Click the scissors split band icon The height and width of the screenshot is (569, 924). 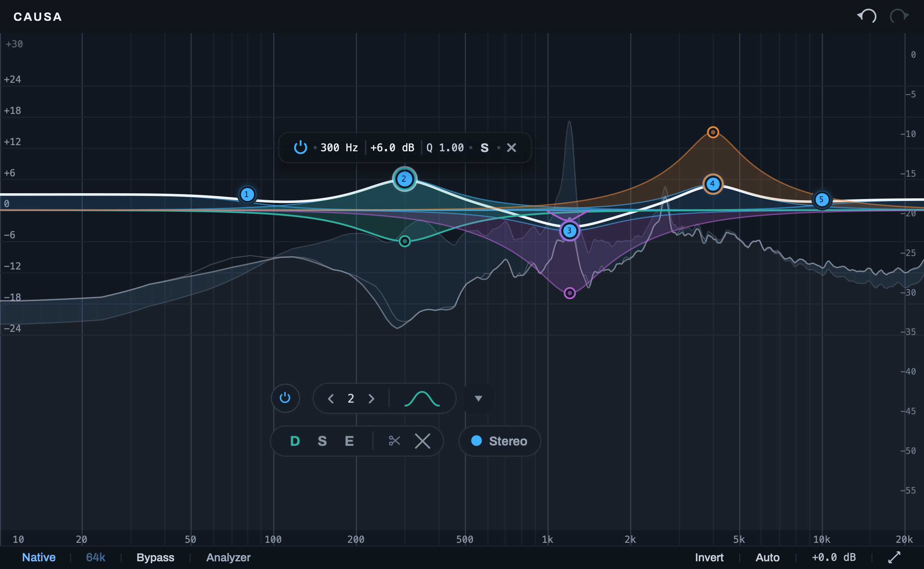pyautogui.click(x=394, y=441)
